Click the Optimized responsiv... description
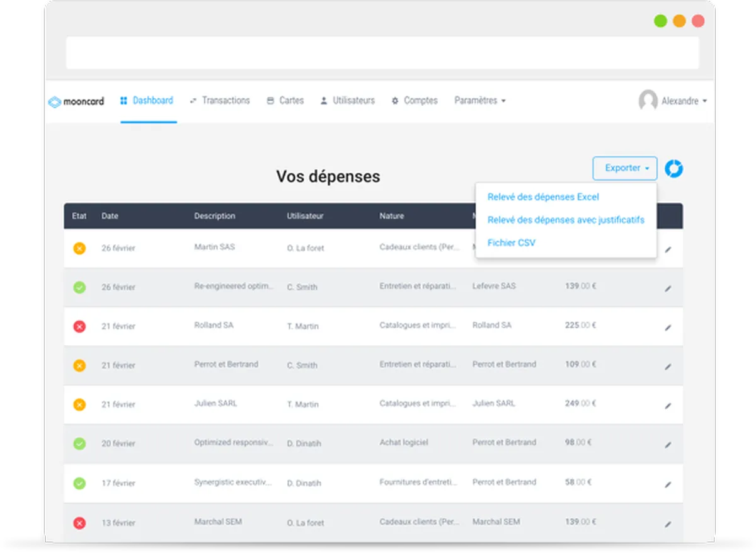 (x=234, y=442)
